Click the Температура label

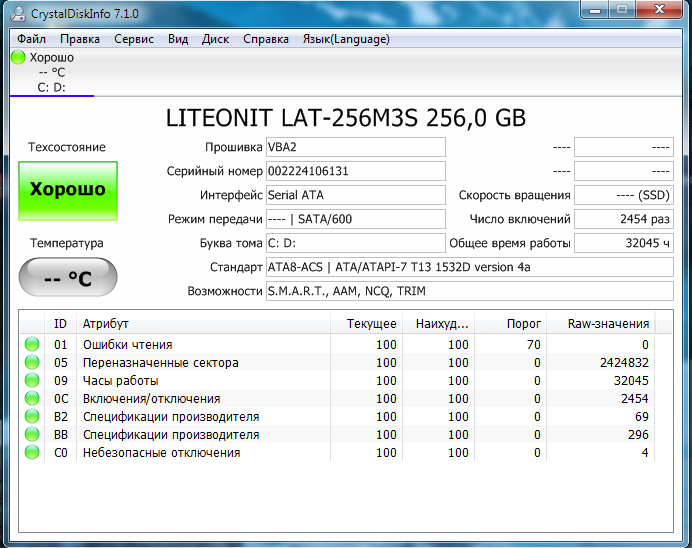67,243
